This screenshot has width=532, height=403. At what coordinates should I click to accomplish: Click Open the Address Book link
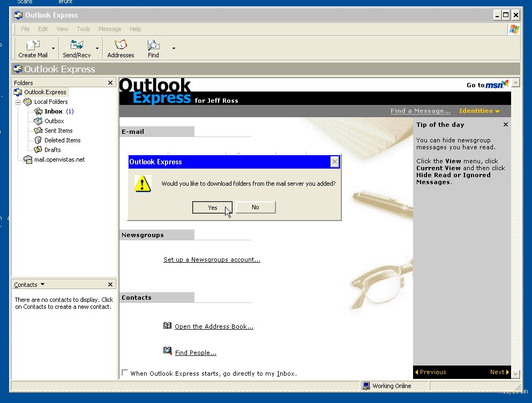[x=214, y=326]
